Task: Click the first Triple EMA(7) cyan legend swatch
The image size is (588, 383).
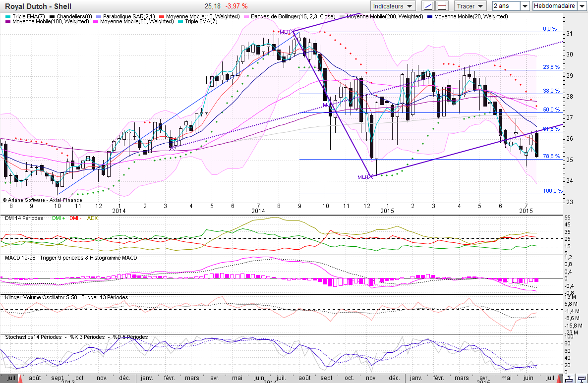Action: (x=8, y=17)
